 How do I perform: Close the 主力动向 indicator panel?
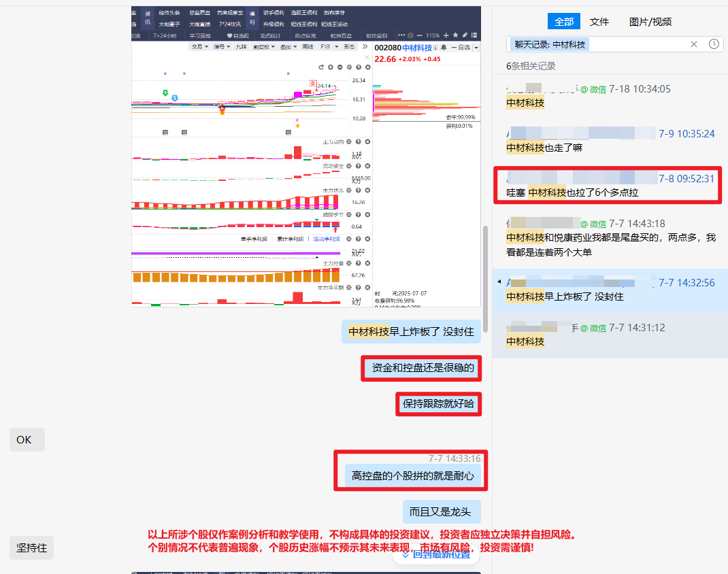[367, 141]
